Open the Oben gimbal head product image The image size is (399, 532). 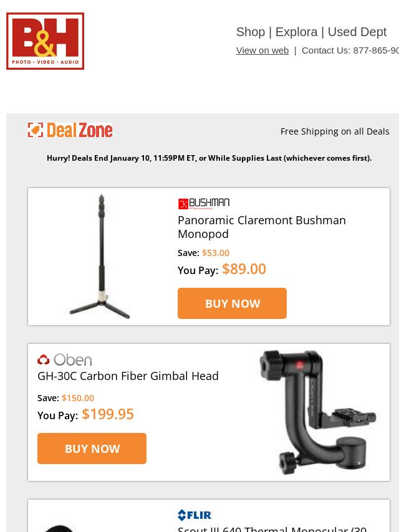point(317,412)
